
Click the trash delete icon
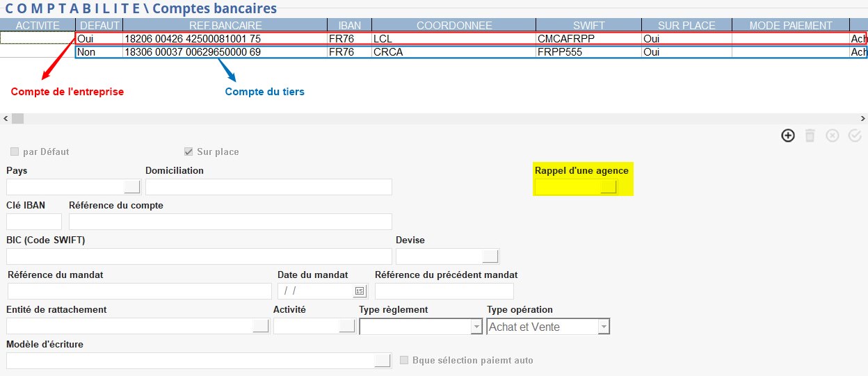810,136
